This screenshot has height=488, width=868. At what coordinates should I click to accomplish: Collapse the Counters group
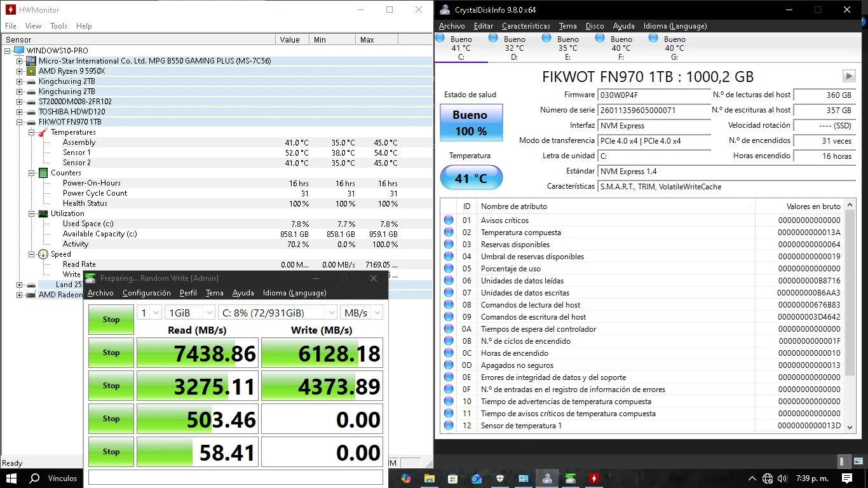point(31,173)
